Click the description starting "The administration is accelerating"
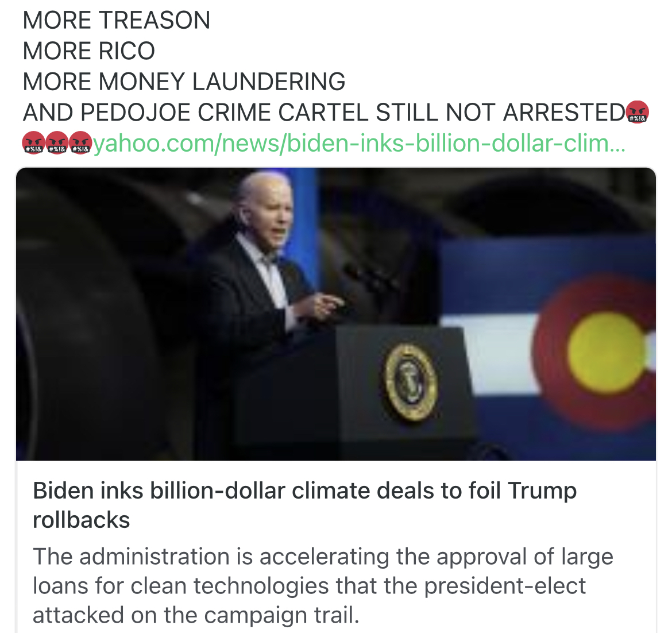Image resolution: width=672 pixels, height=633 pixels. pos(323,585)
